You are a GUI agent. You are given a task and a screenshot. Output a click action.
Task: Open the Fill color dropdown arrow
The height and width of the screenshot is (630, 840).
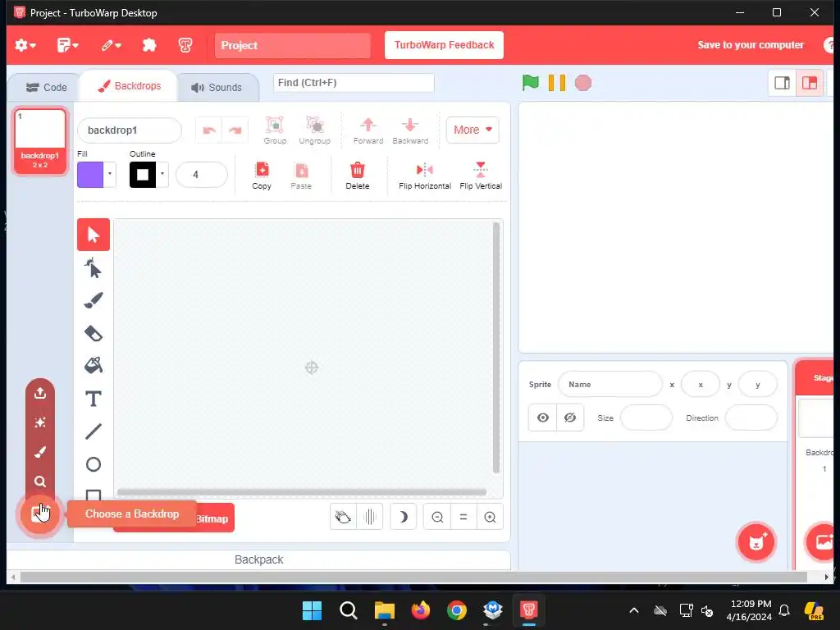pos(110,174)
